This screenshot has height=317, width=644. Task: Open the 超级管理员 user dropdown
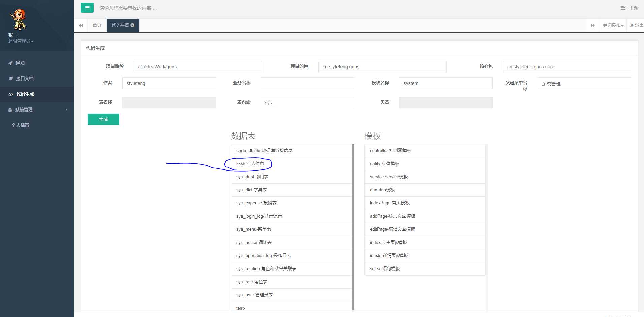[21, 41]
